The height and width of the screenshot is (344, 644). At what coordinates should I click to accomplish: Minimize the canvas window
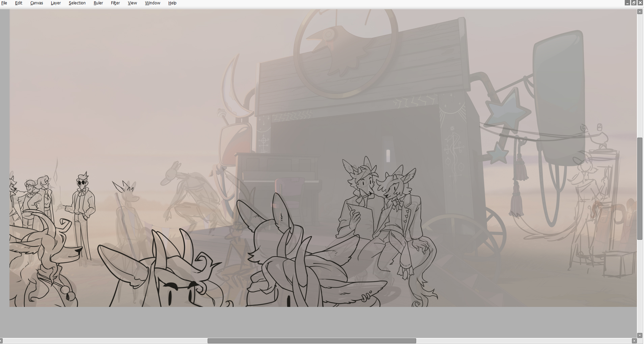pos(627,3)
